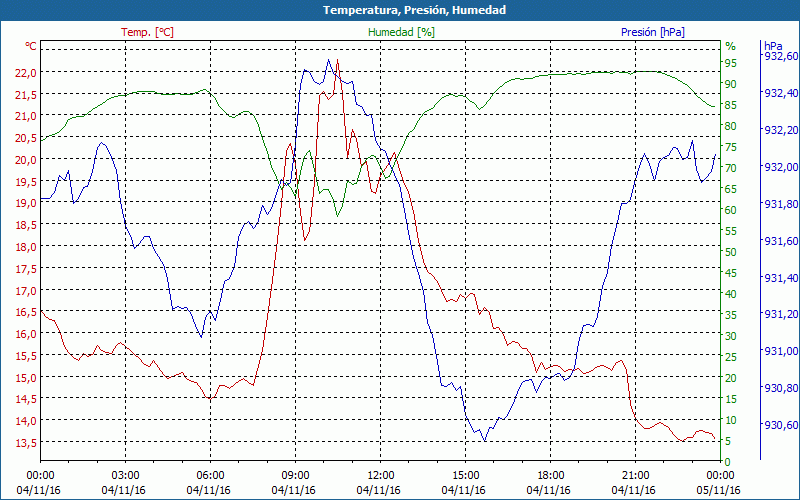Screen dimensions: 800x500
Task: Select the '932,20' pressure axis value
Action: point(781,130)
